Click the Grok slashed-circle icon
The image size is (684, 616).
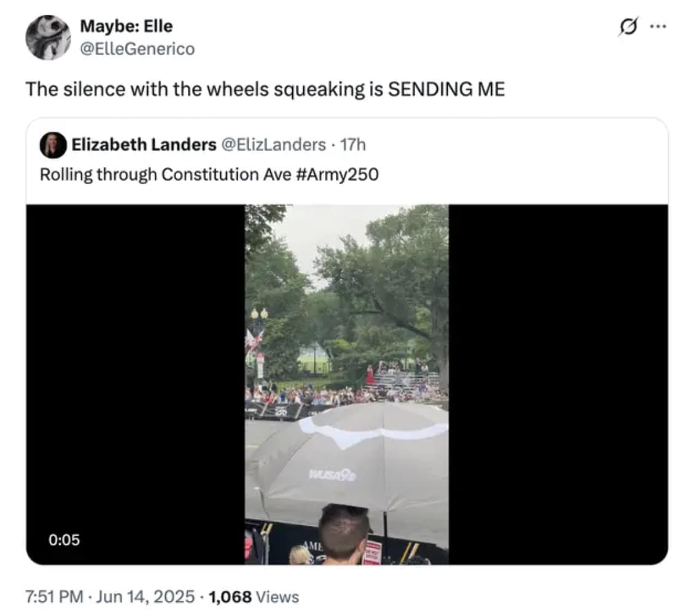click(x=626, y=28)
